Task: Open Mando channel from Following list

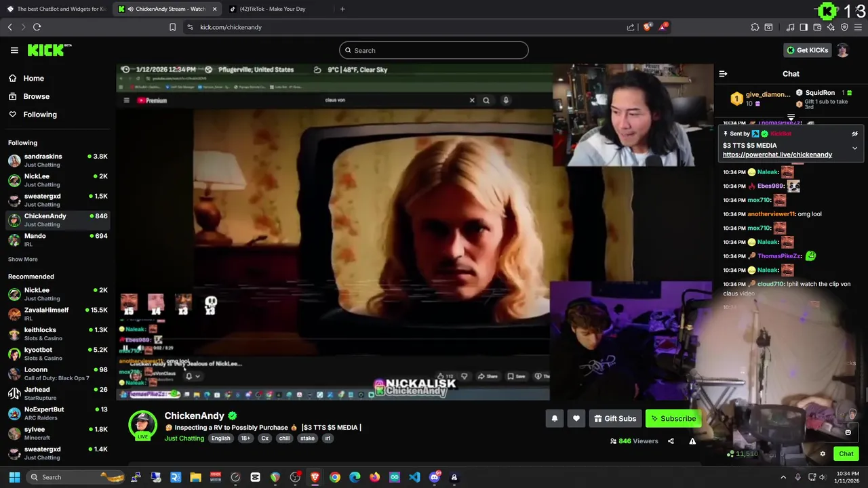Action: (x=58, y=240)
